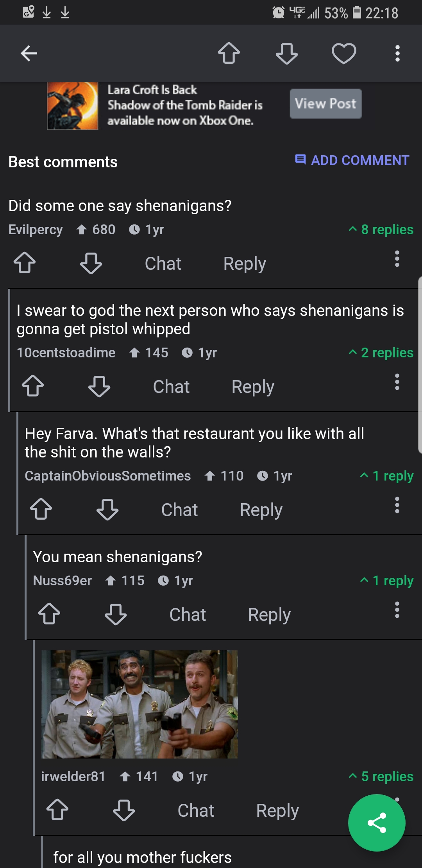Favorite the post with the heart icon

coord(344,53)
